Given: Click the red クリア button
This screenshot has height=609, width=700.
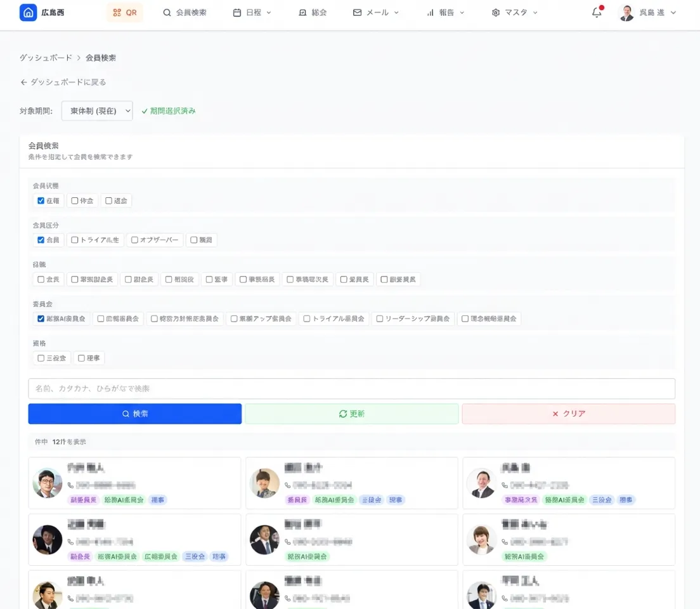Looking at the screenshot, I should tap(568, 414).
